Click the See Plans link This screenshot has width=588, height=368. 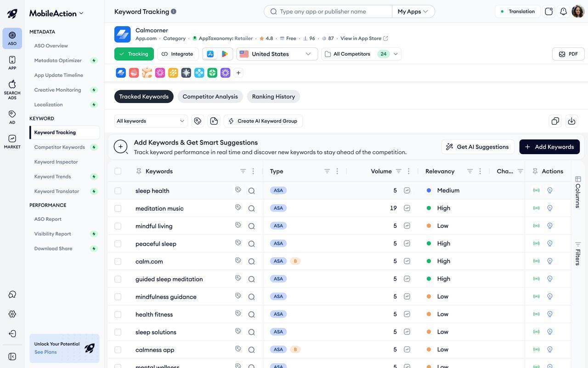pos(45,352)
